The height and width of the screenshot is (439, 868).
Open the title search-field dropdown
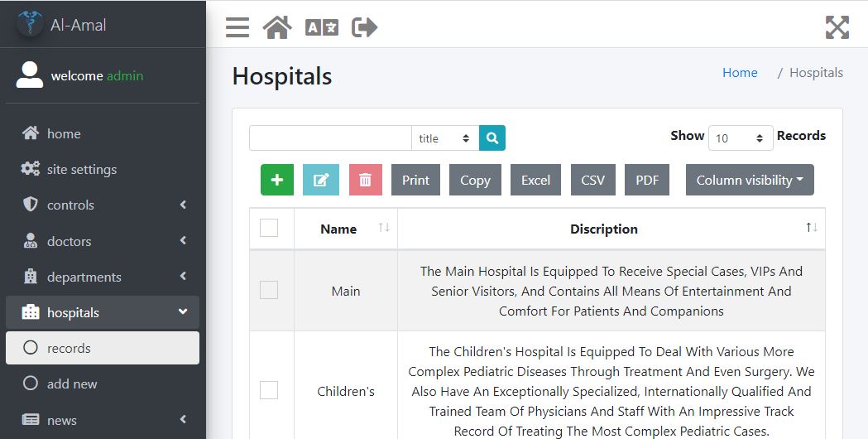(445, 137)
